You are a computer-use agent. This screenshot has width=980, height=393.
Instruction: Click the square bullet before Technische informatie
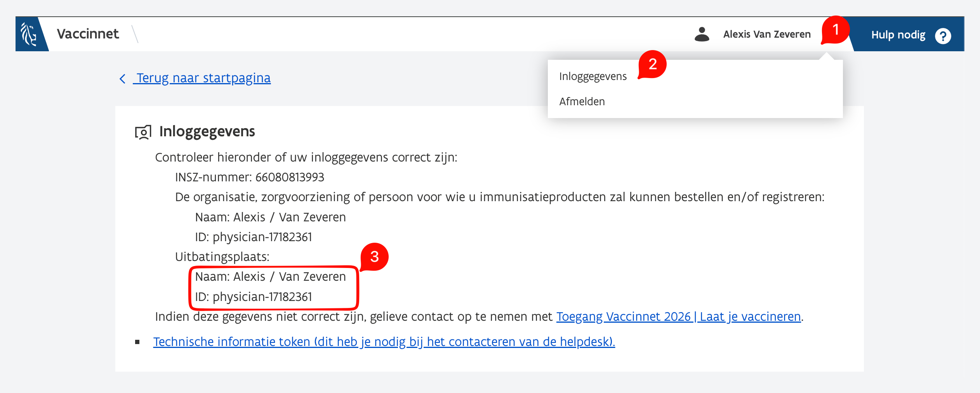pos(137,342)
